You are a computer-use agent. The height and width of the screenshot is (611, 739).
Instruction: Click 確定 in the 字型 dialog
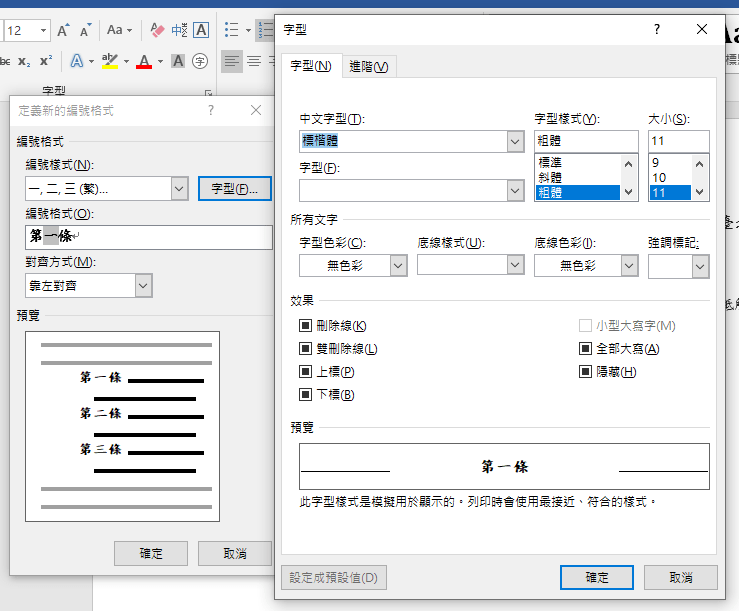[596, 578]
